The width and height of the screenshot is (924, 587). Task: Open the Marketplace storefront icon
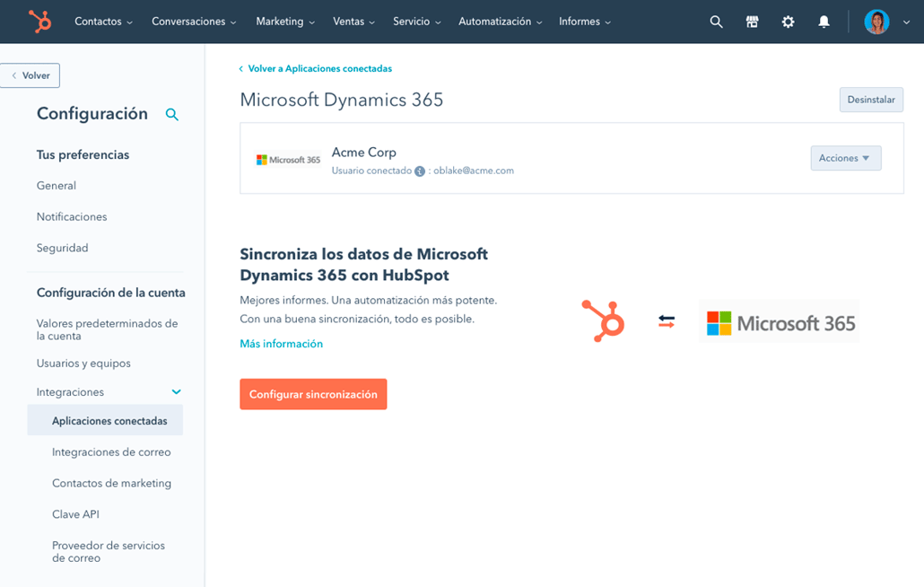coord(752,22)
